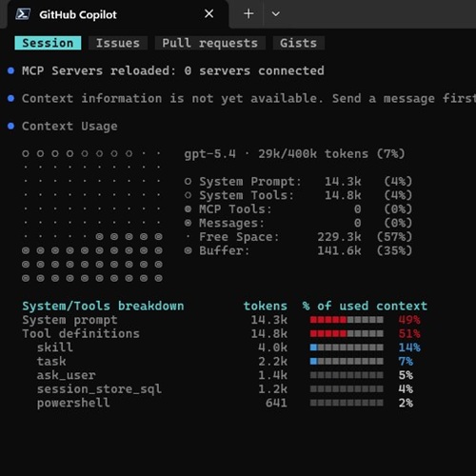Click the red System prompt usage bar
Screen dimensions: 476x476
[x=347, y=320]
